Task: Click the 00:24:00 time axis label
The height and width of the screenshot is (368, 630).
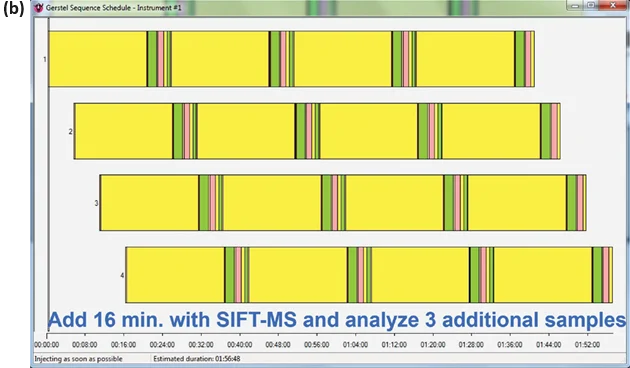Action: point(162,345)
